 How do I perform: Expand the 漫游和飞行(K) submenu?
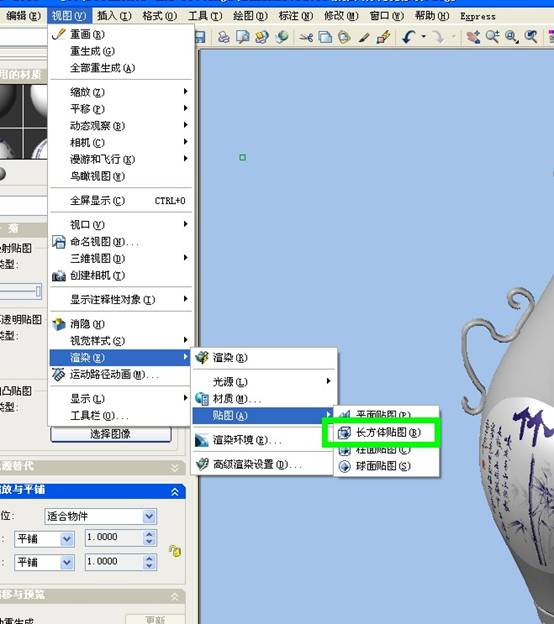pyautogui.click(x=120, y=159)
